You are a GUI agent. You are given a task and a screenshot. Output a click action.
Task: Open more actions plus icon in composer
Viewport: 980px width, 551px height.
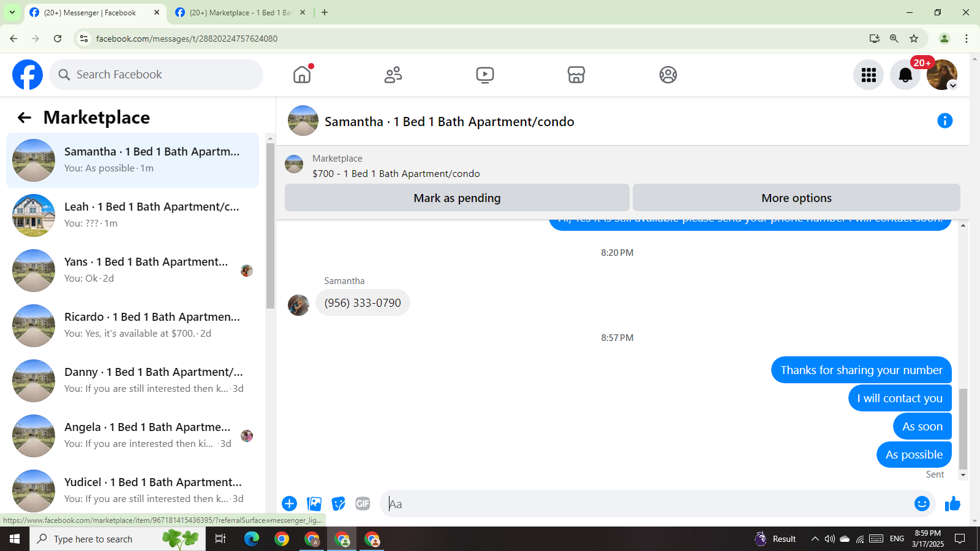pos(289,503)
